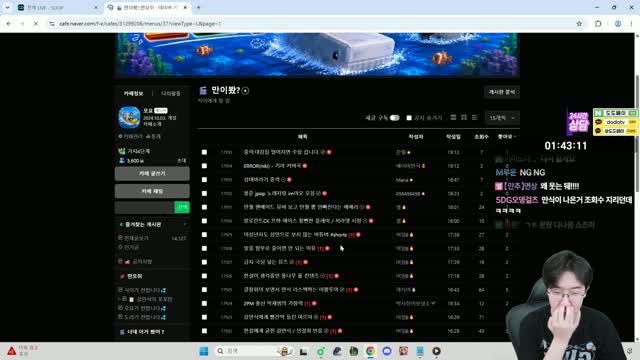Switch to card view layout icon
Viewport: 640px width, 360px height.
(453, 118)
